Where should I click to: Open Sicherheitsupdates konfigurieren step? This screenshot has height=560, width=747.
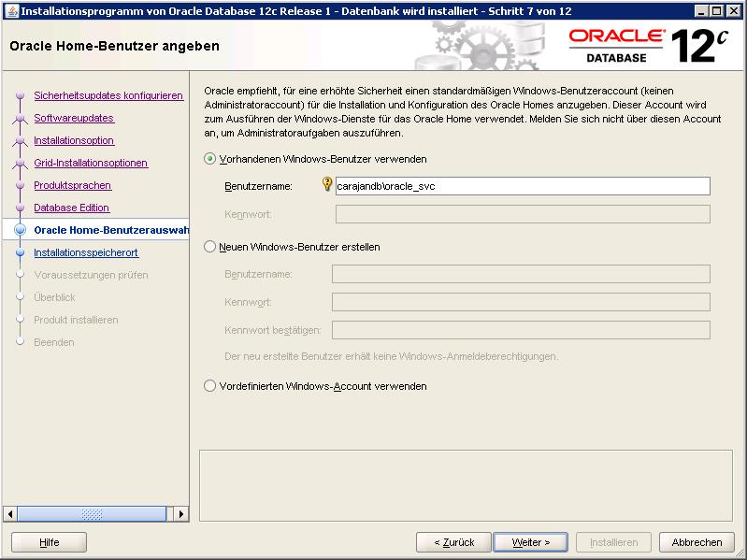click(108, 95)
